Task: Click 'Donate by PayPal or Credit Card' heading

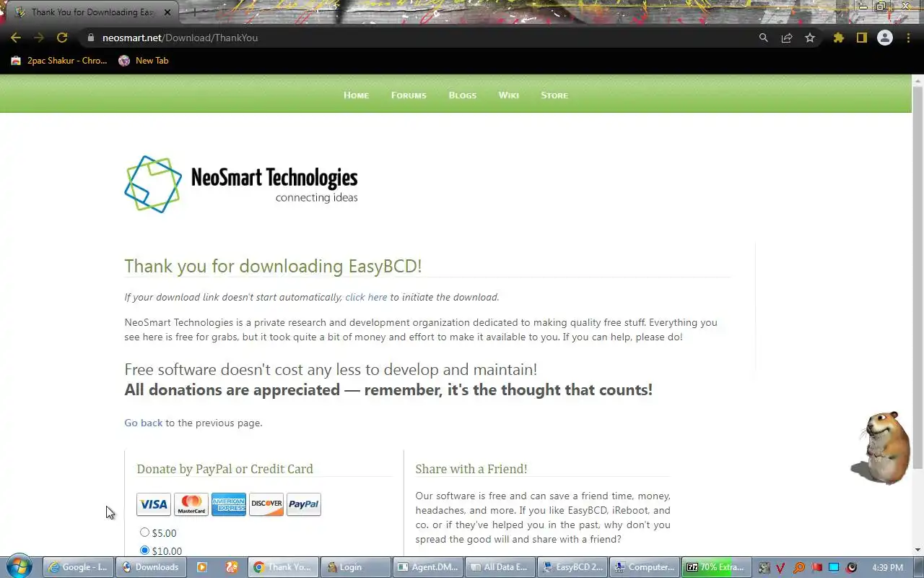Action: (225, 469)
